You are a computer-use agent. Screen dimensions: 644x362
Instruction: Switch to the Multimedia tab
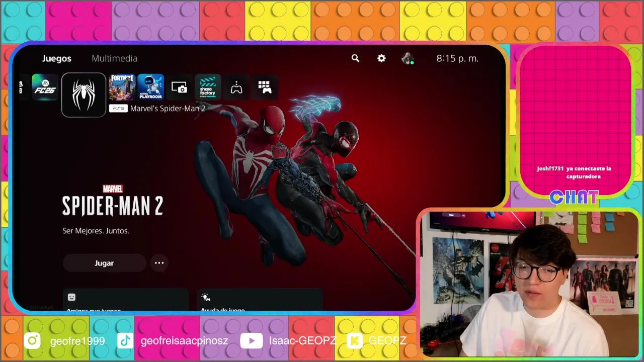pyautogui.click(x=114, y=58)
